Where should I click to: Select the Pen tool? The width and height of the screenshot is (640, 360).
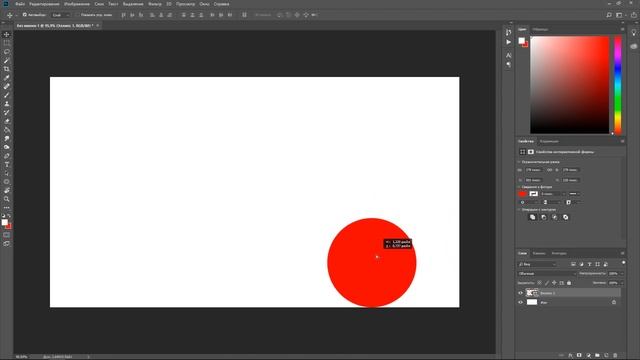(x=7, y=156)
